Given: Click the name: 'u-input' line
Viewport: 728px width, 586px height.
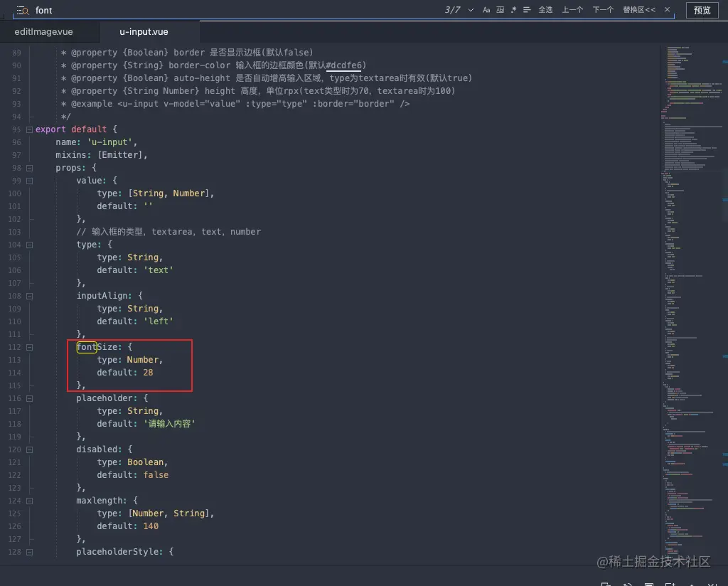Looking at the screenshot, I should tap(97, 142).
